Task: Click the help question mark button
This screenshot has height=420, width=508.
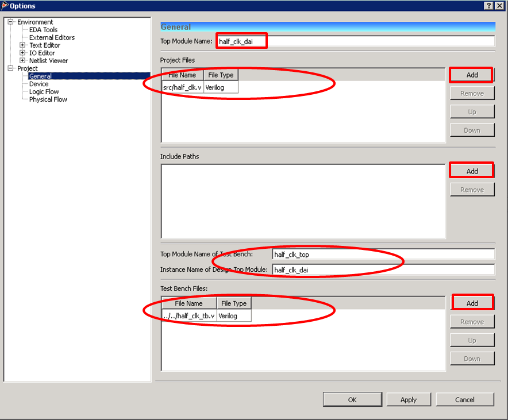Action: pos(488,6)
